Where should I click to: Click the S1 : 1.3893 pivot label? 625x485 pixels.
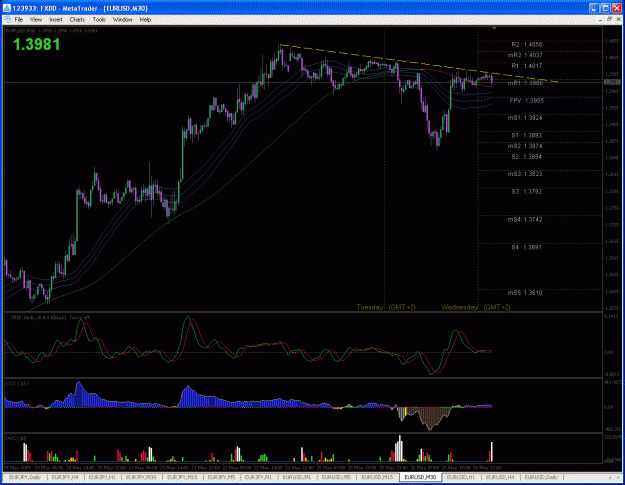[x=527, y=135]
